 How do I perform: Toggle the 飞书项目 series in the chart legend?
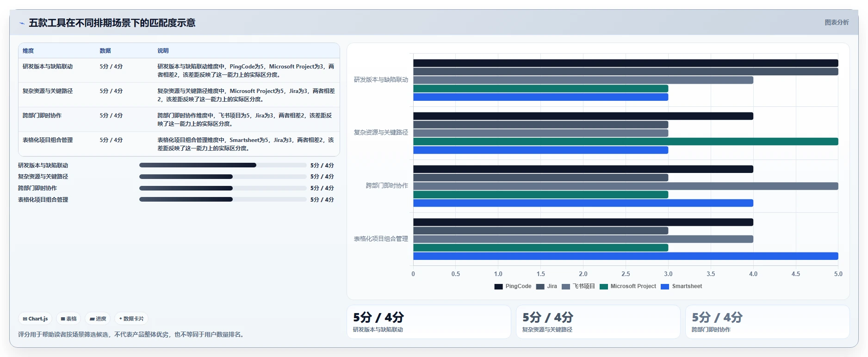(578, 287)
